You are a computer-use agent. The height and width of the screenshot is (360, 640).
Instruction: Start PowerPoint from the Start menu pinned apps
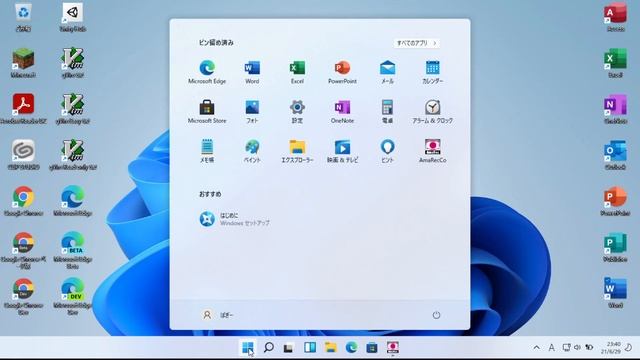coord(342,72)
